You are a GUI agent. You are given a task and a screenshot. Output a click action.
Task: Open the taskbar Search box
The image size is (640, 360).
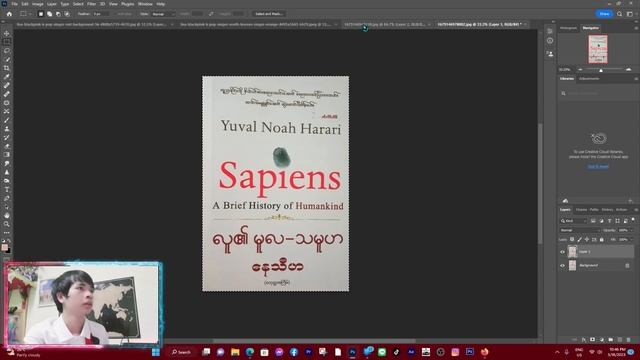pyautogui.click(x=182, y=352)
